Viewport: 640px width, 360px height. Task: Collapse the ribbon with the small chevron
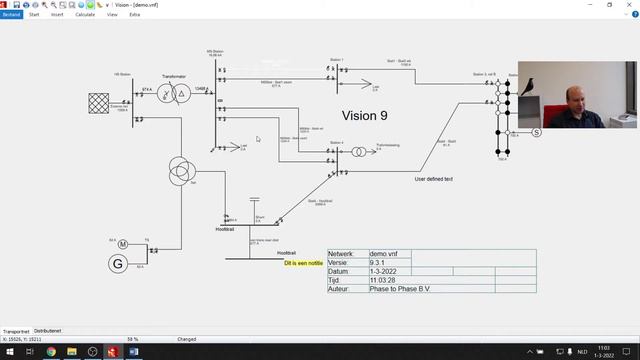pyautogui.click(x=626, y=15)
